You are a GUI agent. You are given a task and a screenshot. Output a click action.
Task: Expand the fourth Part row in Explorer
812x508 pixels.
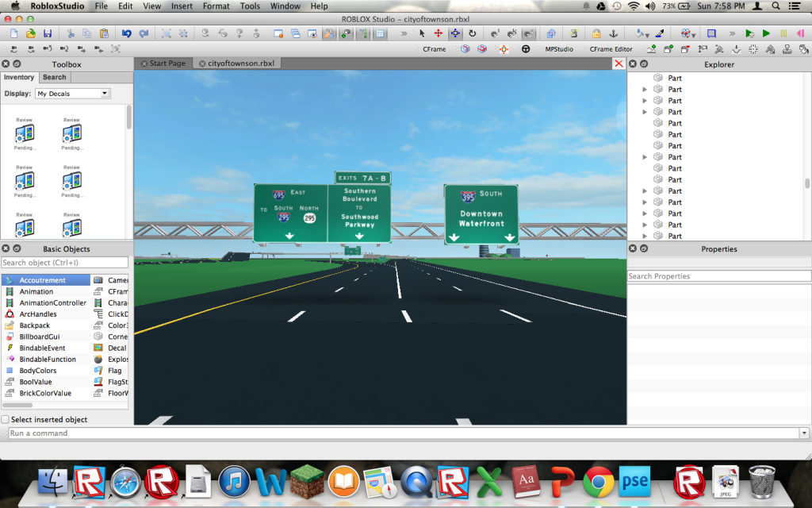[645, 112]
